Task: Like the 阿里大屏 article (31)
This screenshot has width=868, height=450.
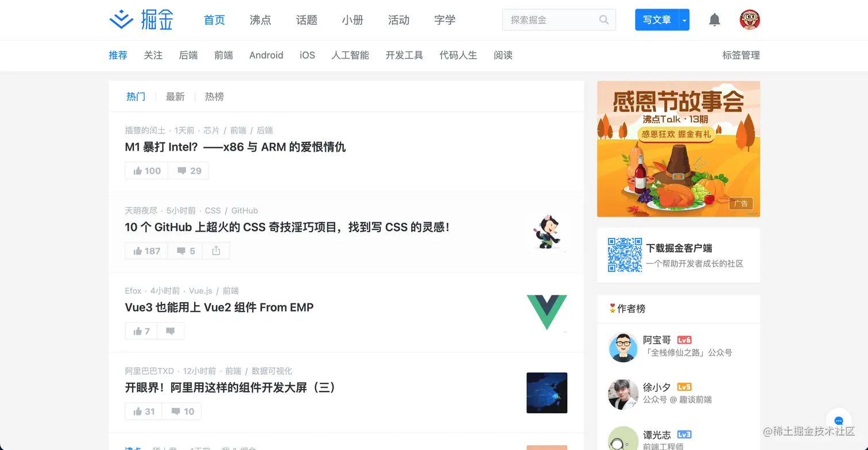Action: pyautogui.click(x=144, y=411)
